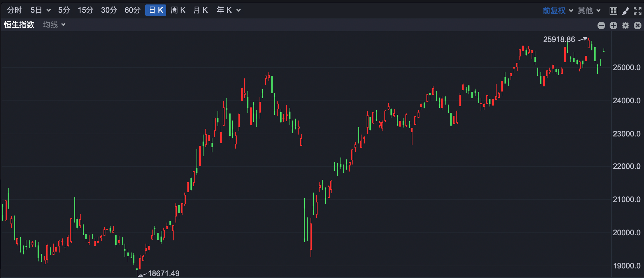
Task: Select the drawing brush tool
Action: (626, 11)
